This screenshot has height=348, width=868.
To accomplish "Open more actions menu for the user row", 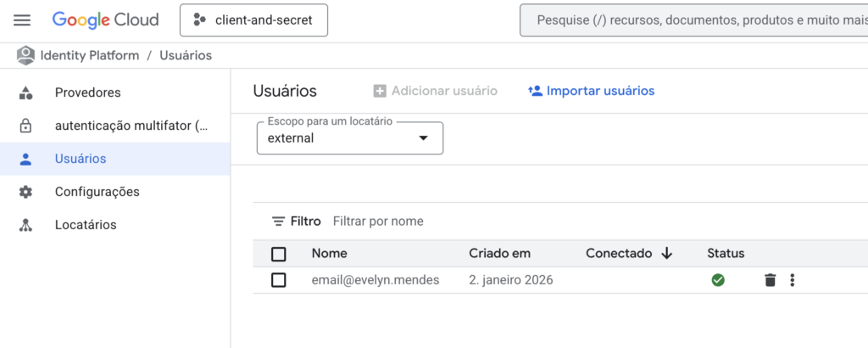I will [793, 280].
